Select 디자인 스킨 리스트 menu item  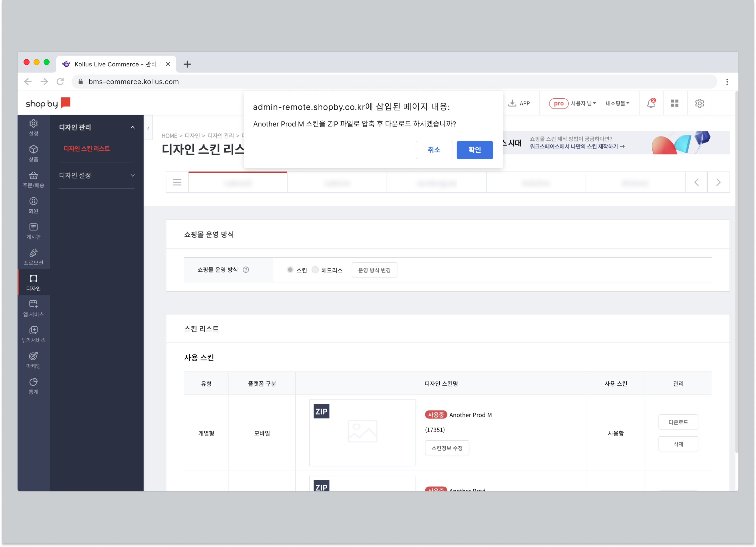click(x=87, y=149)
